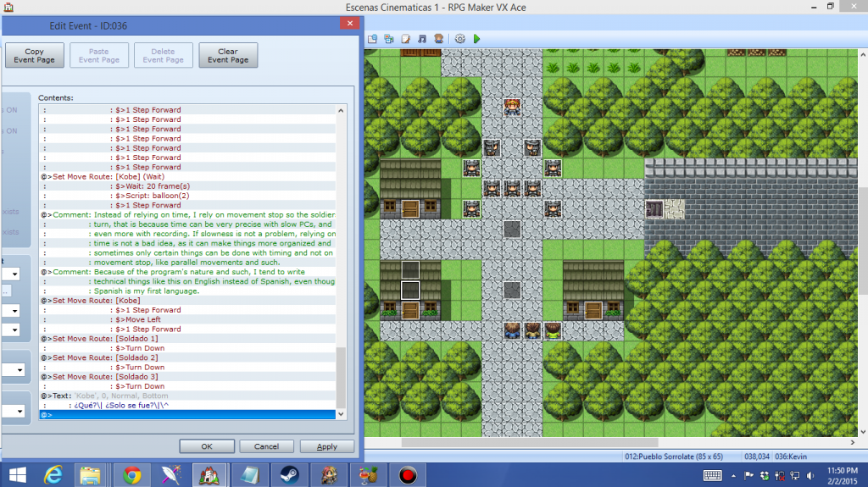Click the gear Options icon in the toolbar
This screenshot has width=868, height=487.
coord(460,39)
